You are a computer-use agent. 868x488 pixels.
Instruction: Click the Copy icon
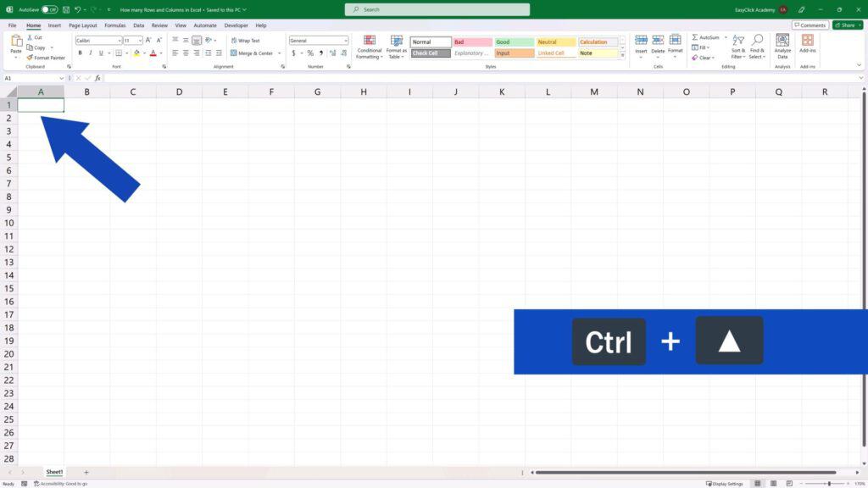coord(30,47)
